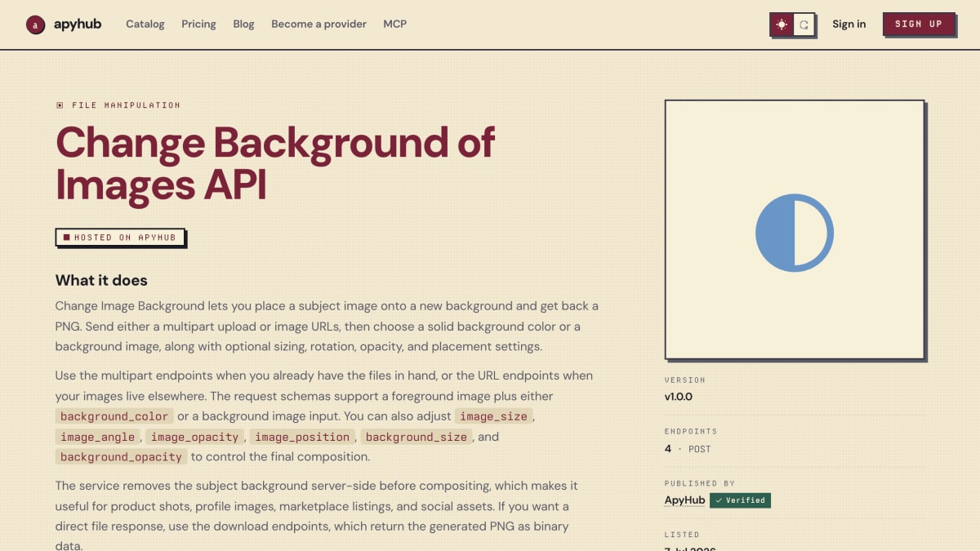This screenshot has height=551, width=980.
Task: Click the background_opacity code tag
Action: point(121,457)
